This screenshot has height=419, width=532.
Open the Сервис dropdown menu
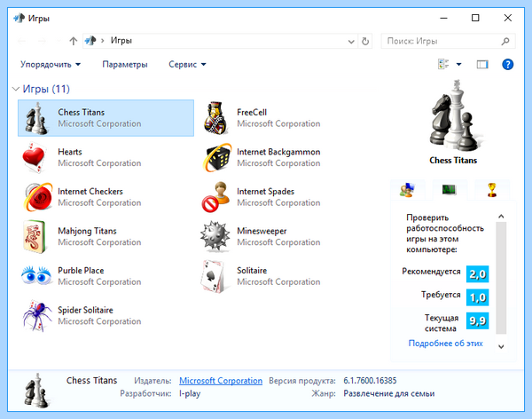(x=187, y=64)
